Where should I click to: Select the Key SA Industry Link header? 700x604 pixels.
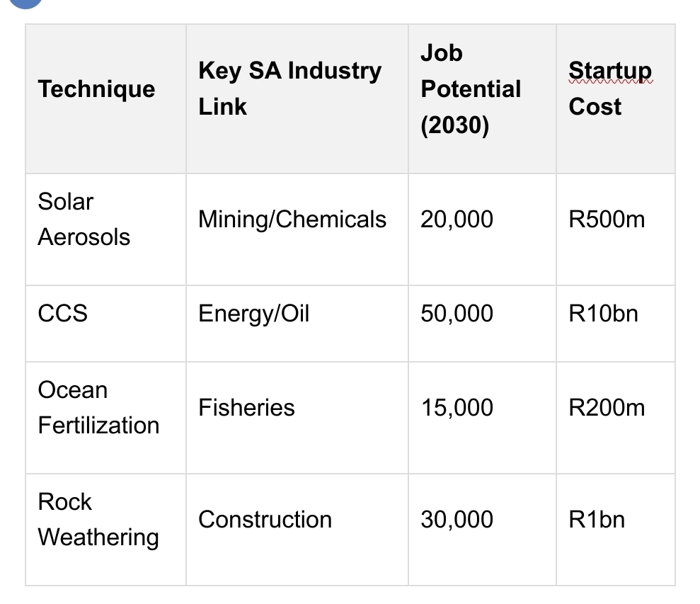click(290, 89)
